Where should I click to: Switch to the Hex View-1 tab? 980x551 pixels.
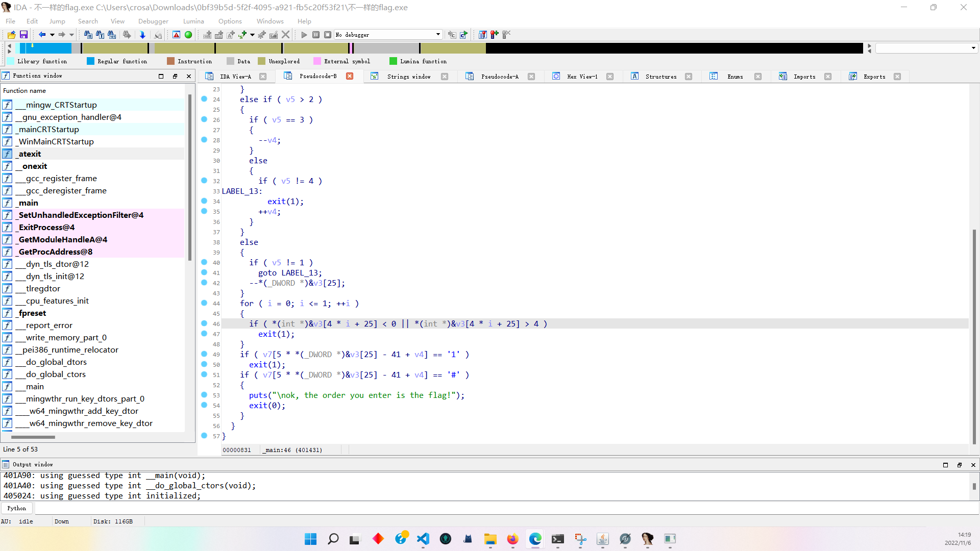point(582,77)
